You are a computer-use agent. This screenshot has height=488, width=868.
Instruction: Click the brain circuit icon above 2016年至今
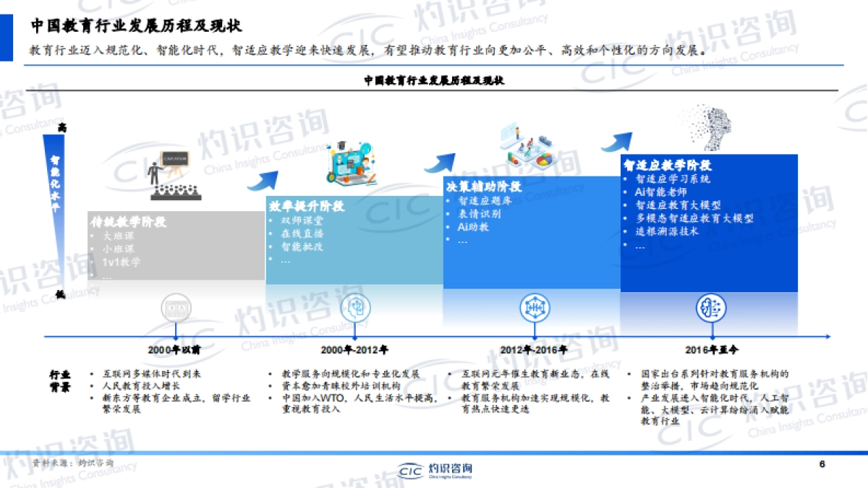[x=712, y=307]
